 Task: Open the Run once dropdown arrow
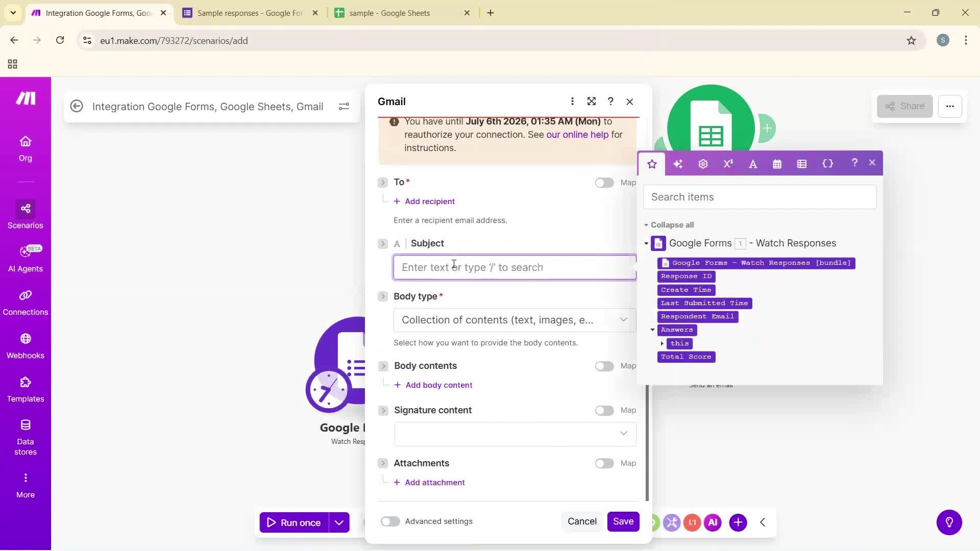click(x=340, y=522)
